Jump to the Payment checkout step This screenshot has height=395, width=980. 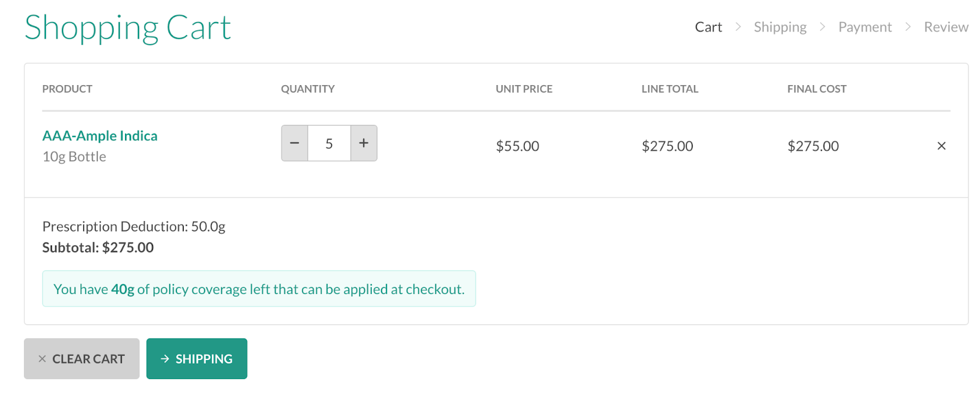tap(864, 27)
